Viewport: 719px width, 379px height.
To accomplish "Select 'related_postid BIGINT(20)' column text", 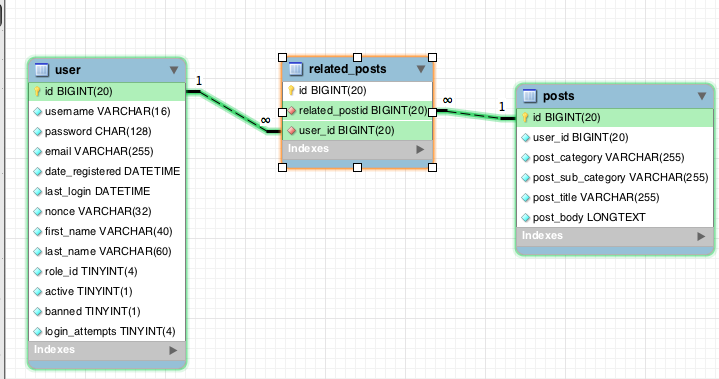I will click(363, 110).
